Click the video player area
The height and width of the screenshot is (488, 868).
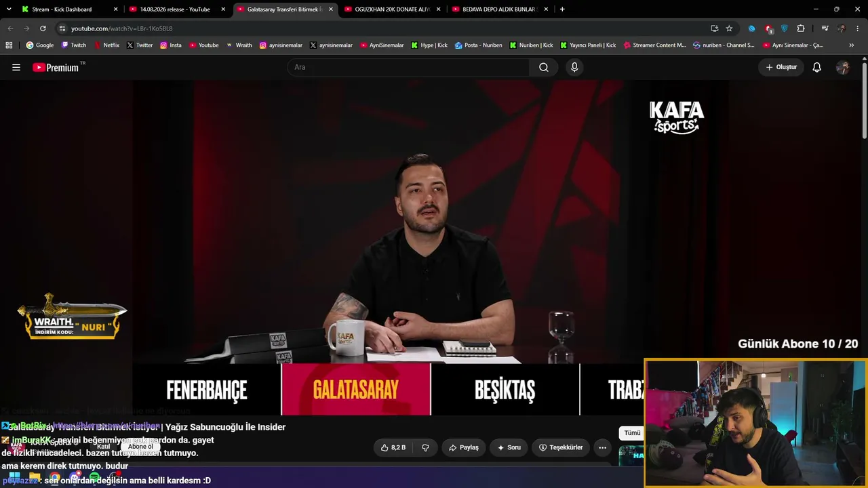[431, 247]
